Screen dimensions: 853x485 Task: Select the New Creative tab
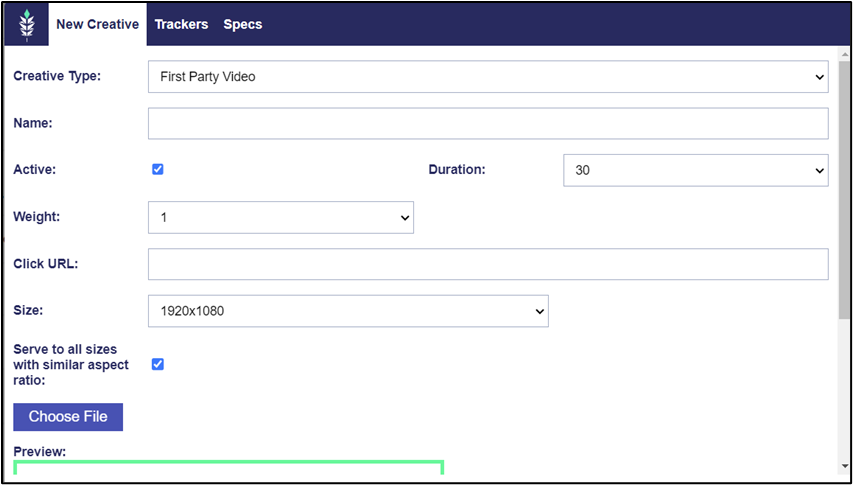pyautogui.click(x=97, y=24)
